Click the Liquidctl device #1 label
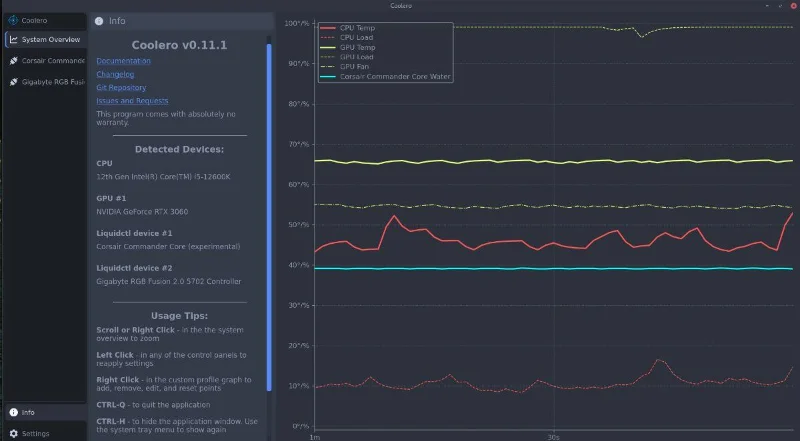This screenshot has height=441, width=800. tap(134, 233)
